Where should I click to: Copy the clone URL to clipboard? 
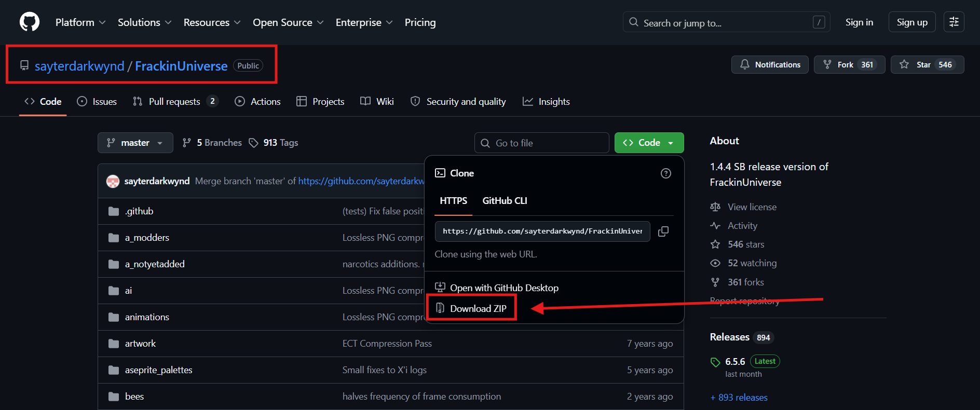point(663,231)
